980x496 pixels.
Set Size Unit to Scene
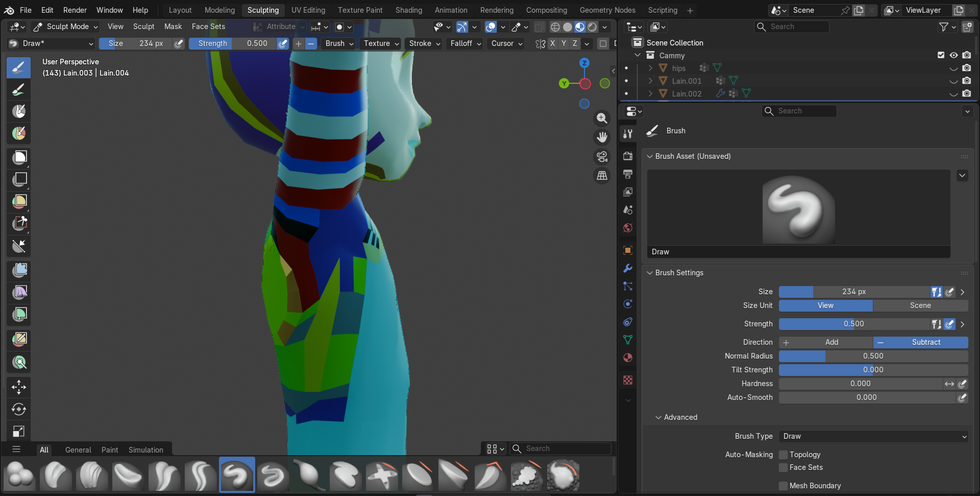tap(920, 305)
